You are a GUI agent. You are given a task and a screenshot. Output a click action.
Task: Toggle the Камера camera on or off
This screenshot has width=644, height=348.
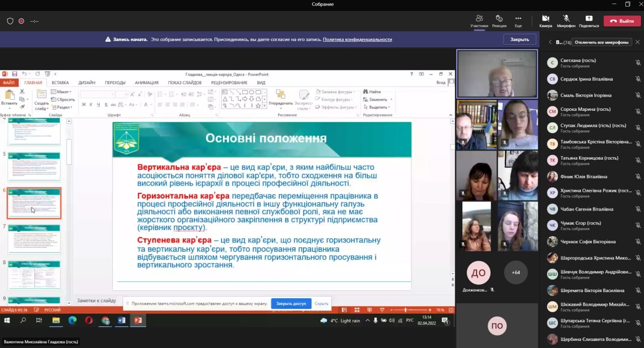545,19
